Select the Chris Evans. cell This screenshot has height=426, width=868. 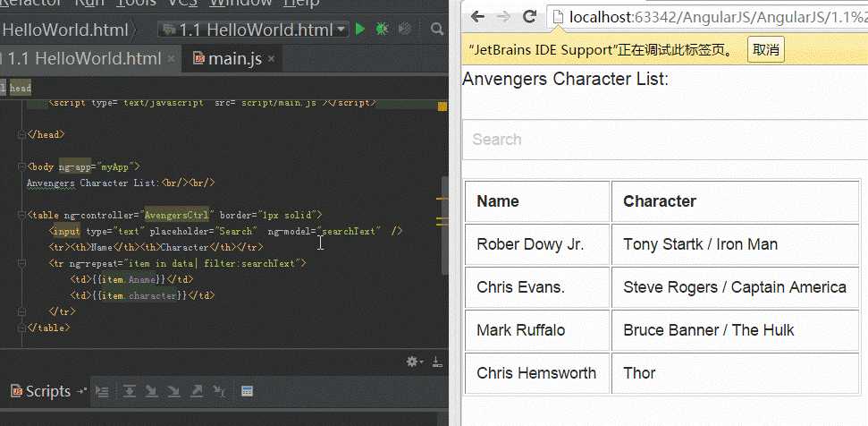coord(537,287)
